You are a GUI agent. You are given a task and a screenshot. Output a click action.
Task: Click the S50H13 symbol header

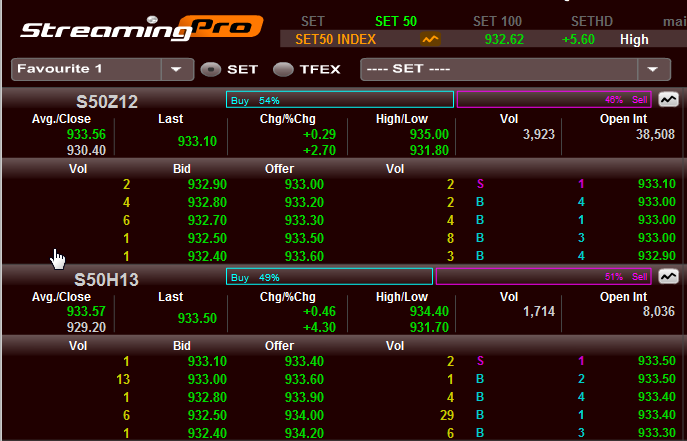coord(106,279)
